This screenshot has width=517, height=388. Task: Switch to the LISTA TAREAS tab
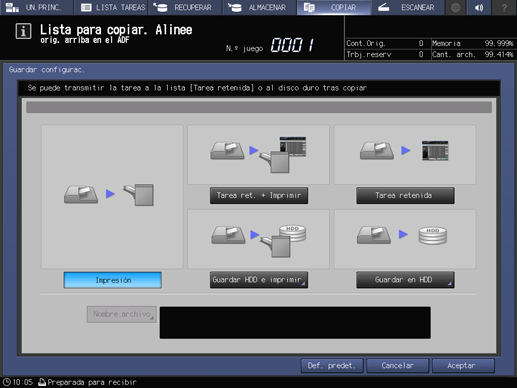[x=112, y=7]
